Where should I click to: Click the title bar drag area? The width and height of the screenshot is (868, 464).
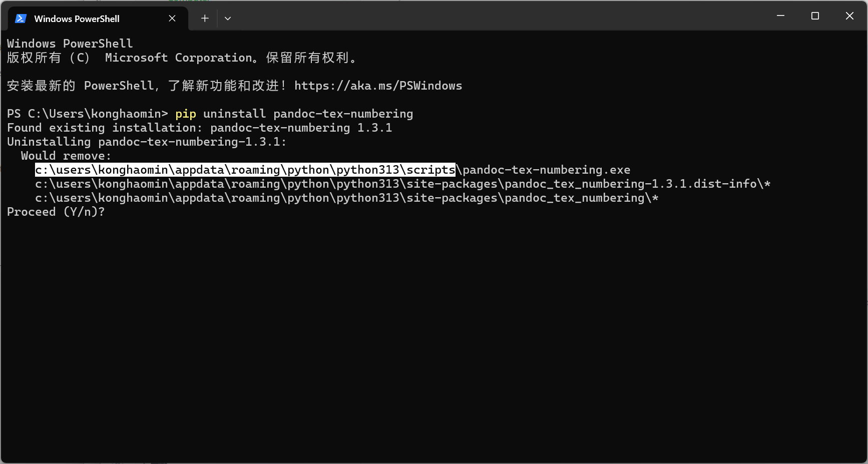pyautogui.click(x=501, y=15)
